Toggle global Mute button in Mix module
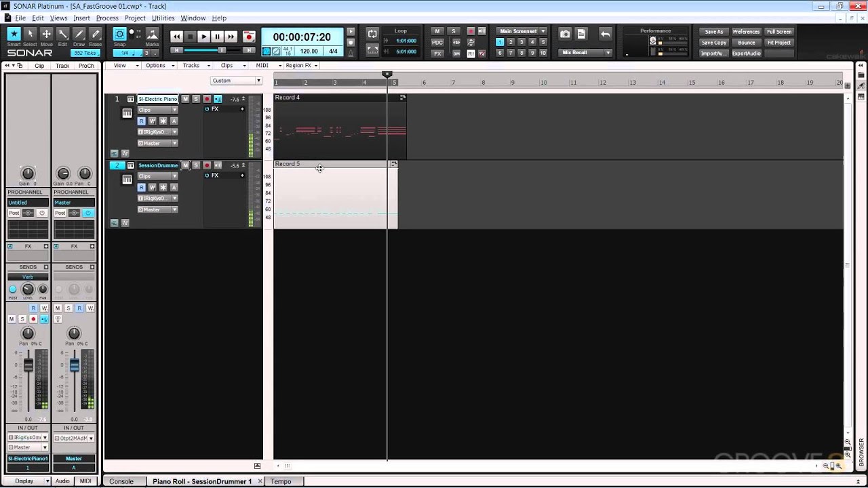The width and height of the screenshot is (868, 488). tap(437, 31)
